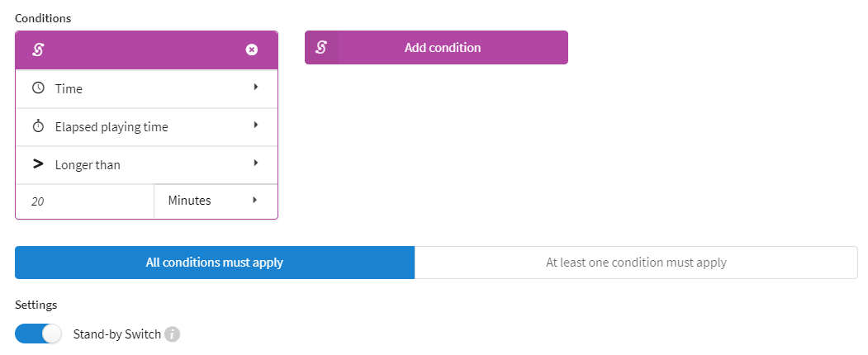Image resolution: width=868 pixels, height=355 pixels.
Task: Click the purple condition header bar
Action: [147, 50]
